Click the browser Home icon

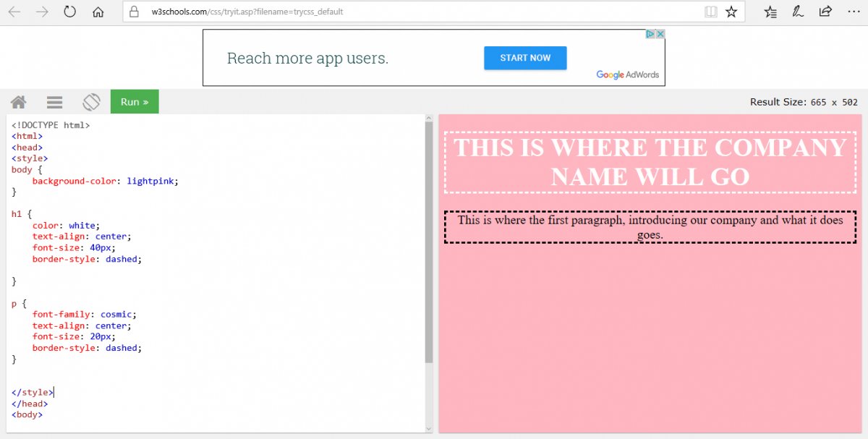tap(98, 12)
